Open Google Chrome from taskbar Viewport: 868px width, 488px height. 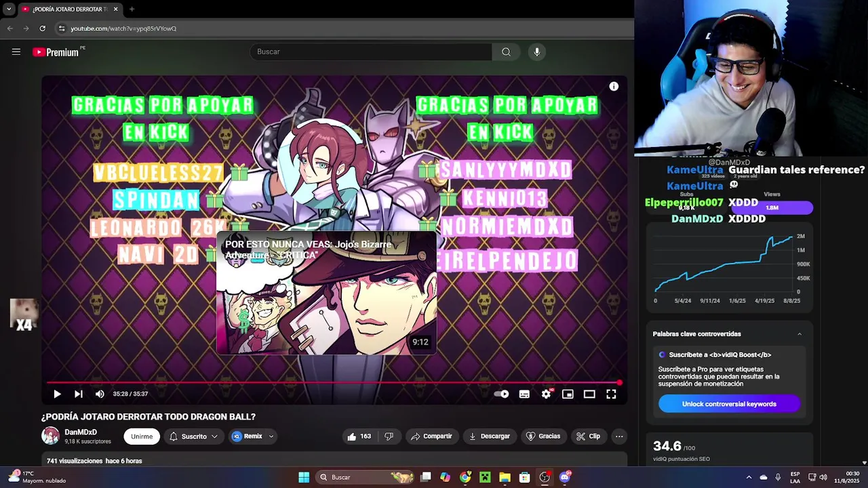pyautogui.click(x=465, y=477)
